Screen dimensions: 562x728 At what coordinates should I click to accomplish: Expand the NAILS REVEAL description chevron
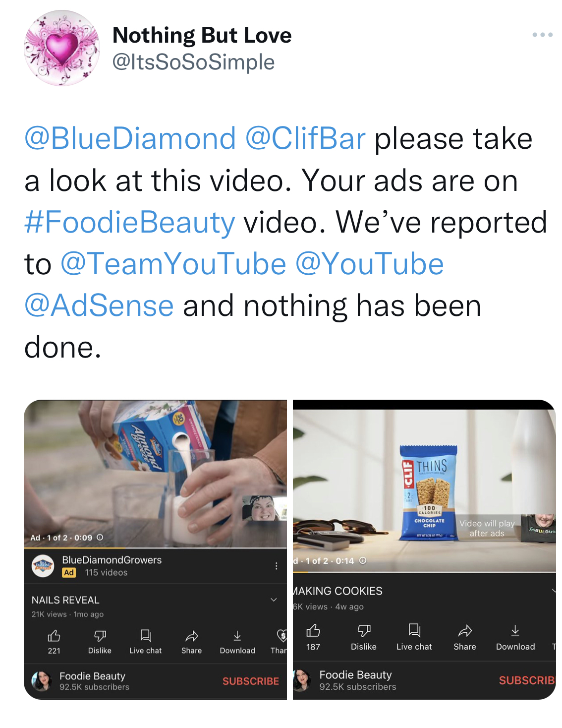click(274, 600)
